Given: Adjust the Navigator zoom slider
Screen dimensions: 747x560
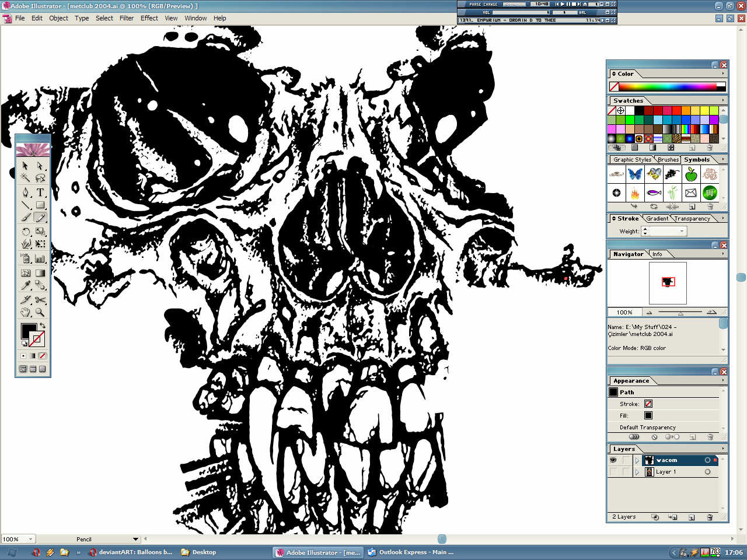Looking at the screenshot, I should [680, 313].
